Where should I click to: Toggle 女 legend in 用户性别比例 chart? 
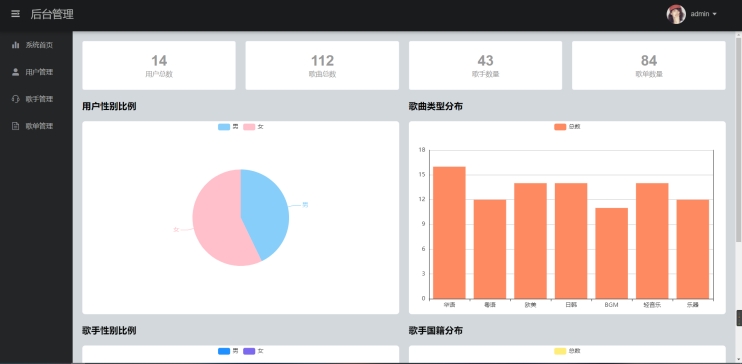point(253,127)
